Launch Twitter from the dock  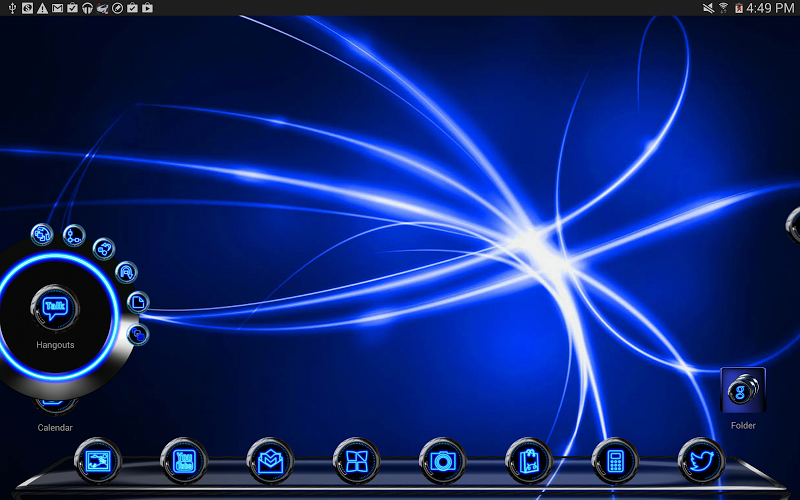tap(702, 461)
